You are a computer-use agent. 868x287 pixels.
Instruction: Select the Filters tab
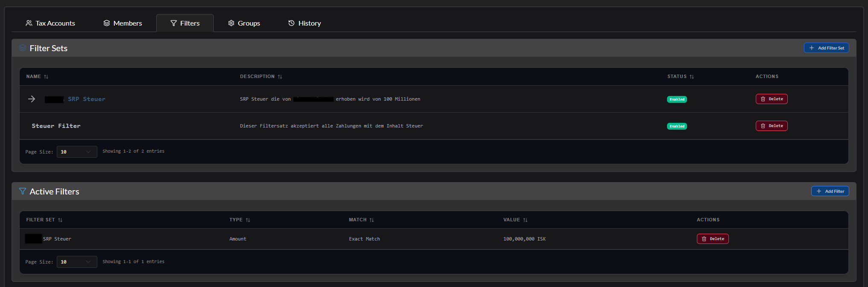[185, 23]
